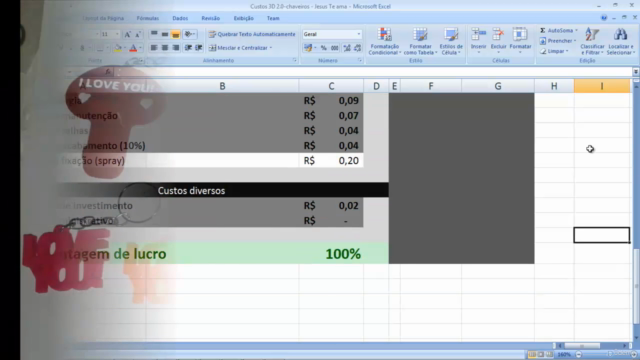Image resolution: width=640 pixels, height=360 pixels.
Task: Open the Alinhamento dialog launcher
Action: point(295,60)
